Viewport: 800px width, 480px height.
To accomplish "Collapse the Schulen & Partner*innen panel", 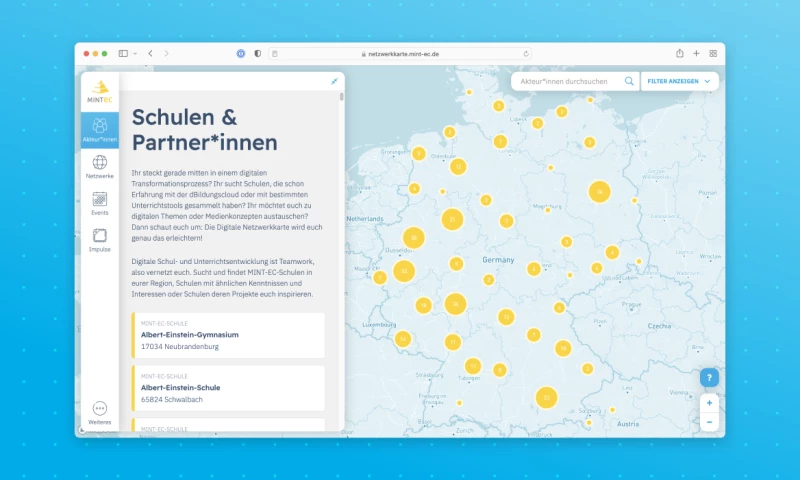I will pos(334,81).
